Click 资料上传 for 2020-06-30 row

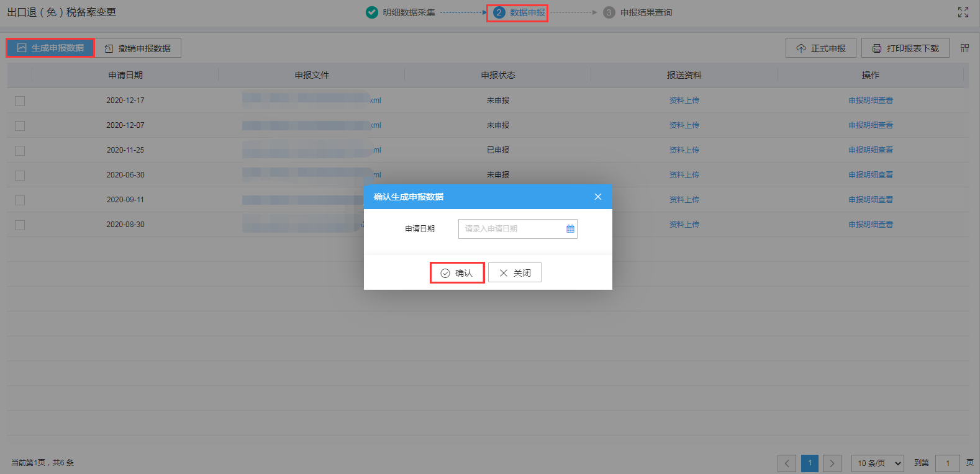pos(684,175)
